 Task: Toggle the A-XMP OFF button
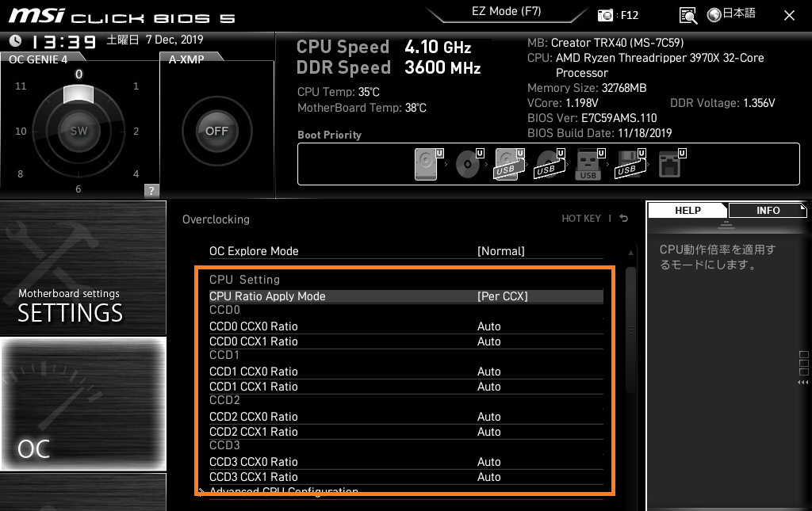click(x=216, y=131)
